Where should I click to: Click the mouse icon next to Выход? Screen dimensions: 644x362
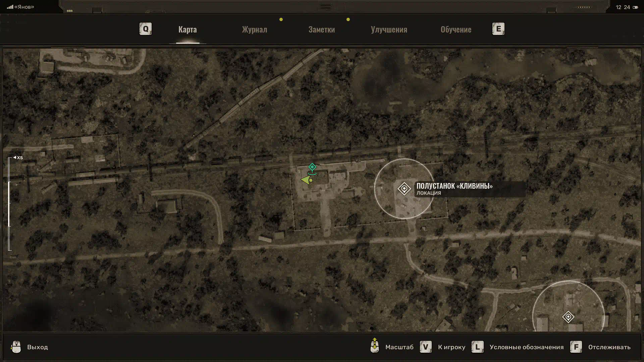(16, 347)
